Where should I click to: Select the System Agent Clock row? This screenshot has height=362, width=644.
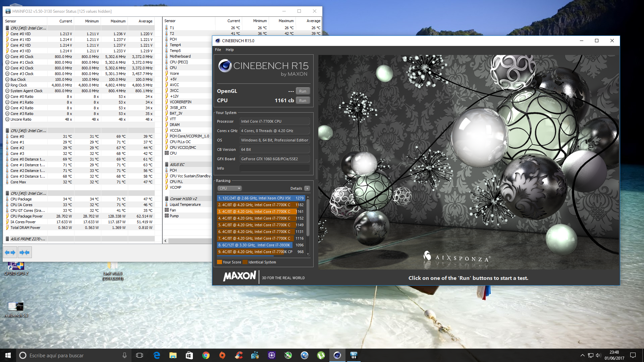79,91
